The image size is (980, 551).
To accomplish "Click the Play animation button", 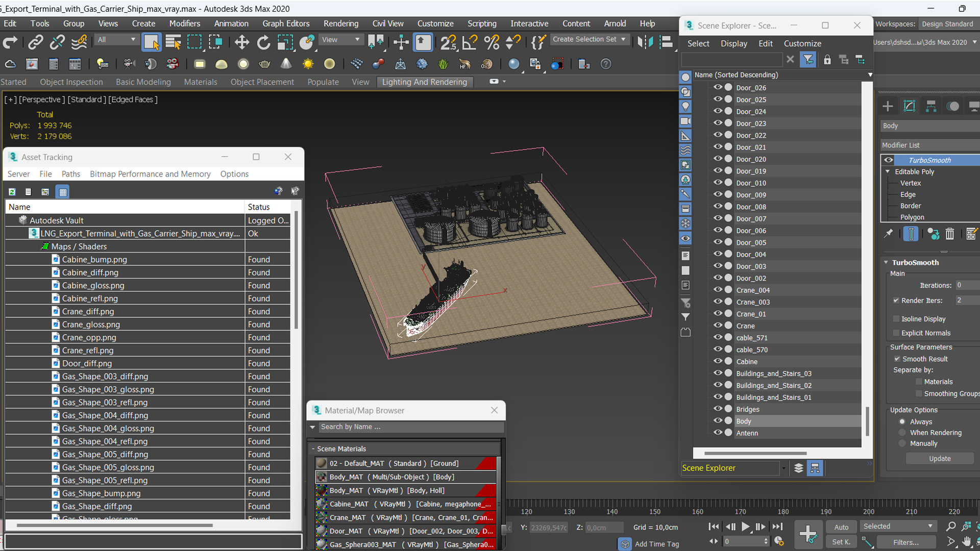I will pyautogui.click(x=745, y=527).
